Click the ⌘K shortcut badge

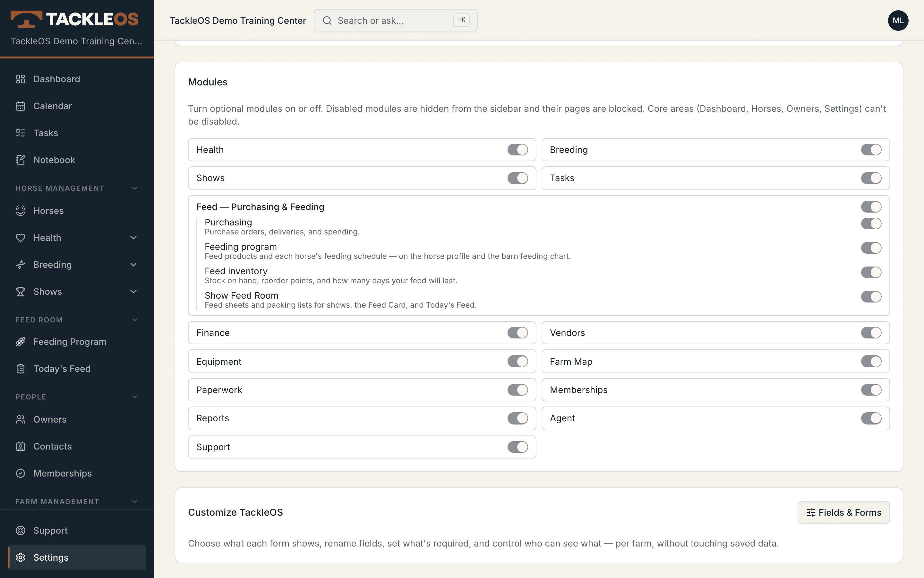461,20
